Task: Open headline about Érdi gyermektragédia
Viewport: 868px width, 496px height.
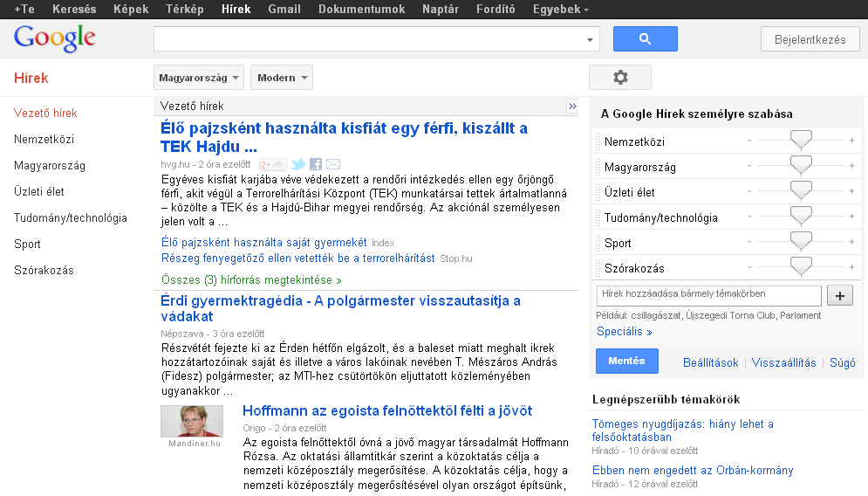Action: [x=340, y=308]
